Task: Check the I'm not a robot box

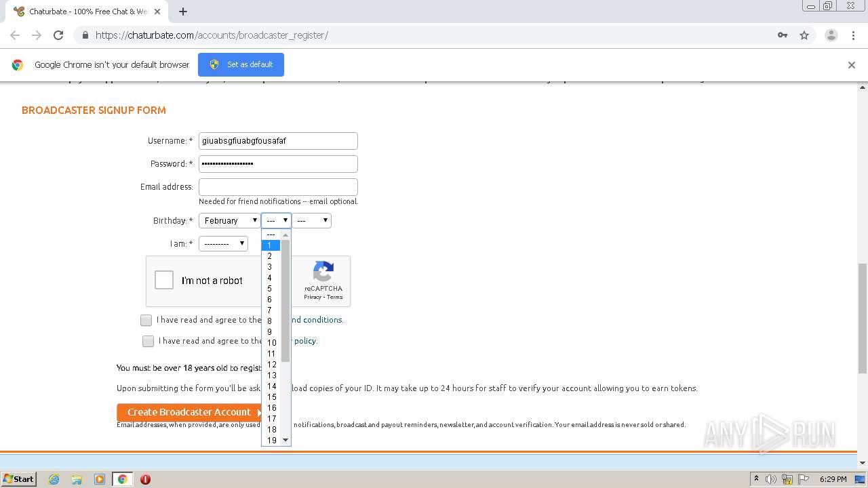Action: [164, 280]
